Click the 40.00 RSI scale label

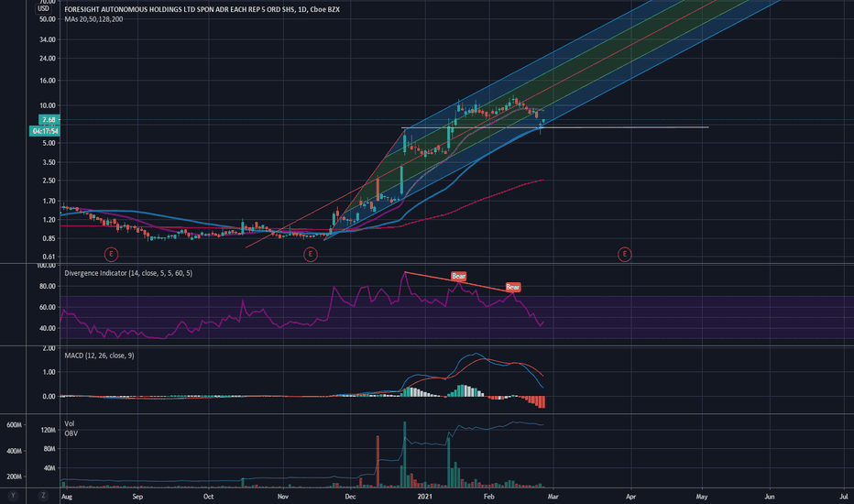[48, 328]
